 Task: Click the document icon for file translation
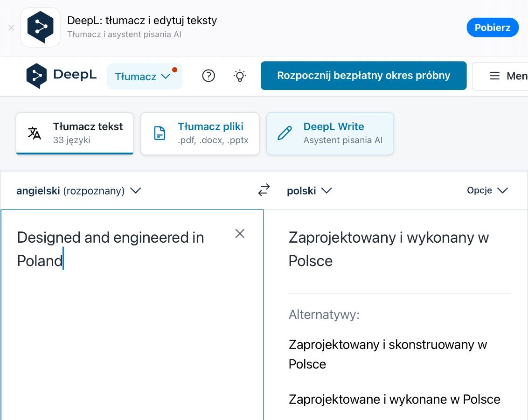159,133
